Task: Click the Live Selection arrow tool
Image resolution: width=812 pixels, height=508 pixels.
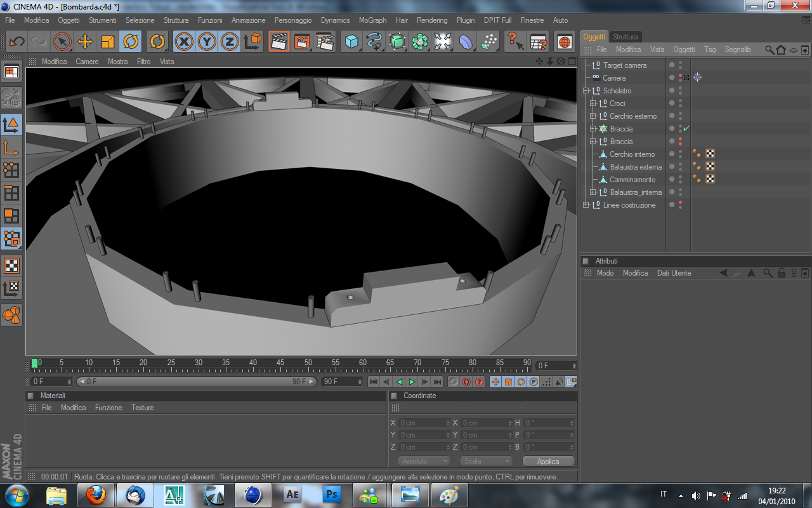Action: [62, 42]
